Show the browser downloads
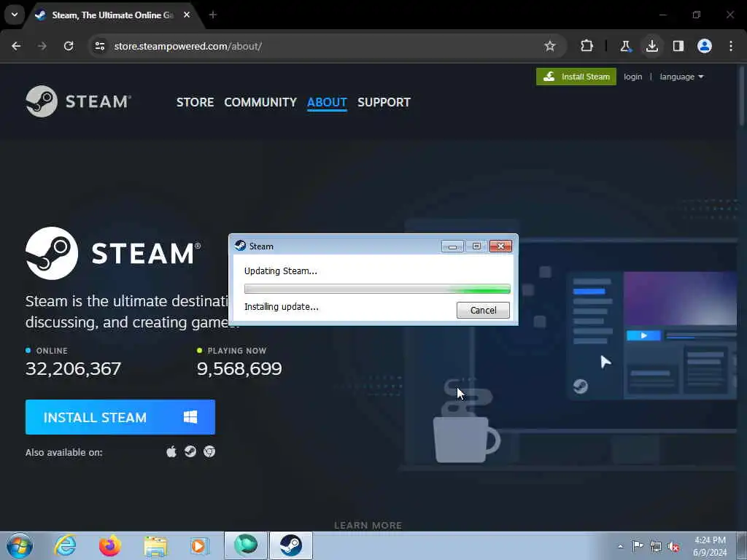The height and width of the screenshot is (560, 747). click(651, 46)
